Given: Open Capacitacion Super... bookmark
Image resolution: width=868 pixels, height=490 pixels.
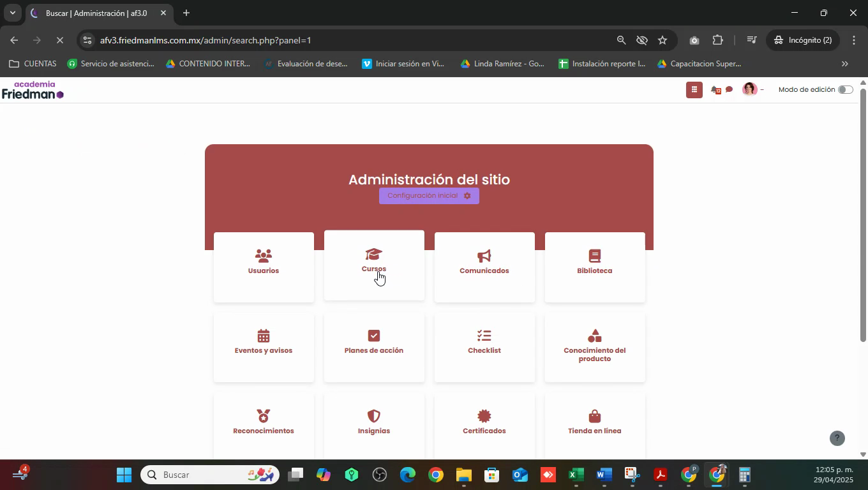Looking at the screenshot, I should tap(700, 64).
